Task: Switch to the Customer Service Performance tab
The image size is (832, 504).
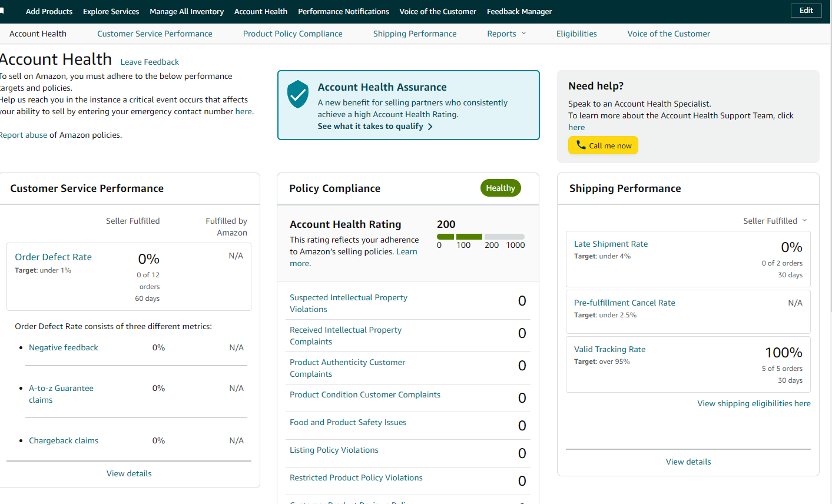Action: [x=155, y=34]
